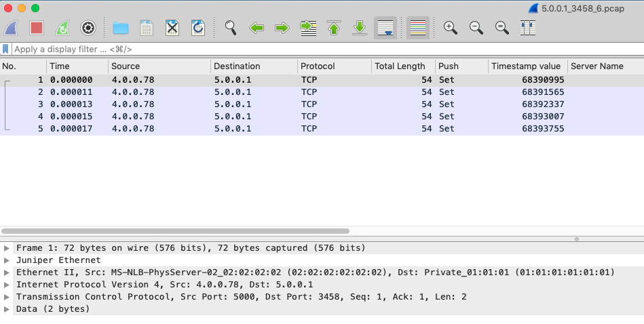The height and width of the screenshot is (324, 644).
Task: Click the resize columns icon
Action: tap(528, 28)
